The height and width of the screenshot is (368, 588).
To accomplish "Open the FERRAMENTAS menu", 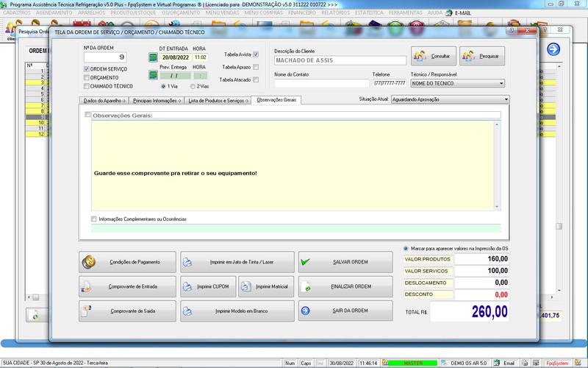I will pyautogui.click(x=406, y=13).
